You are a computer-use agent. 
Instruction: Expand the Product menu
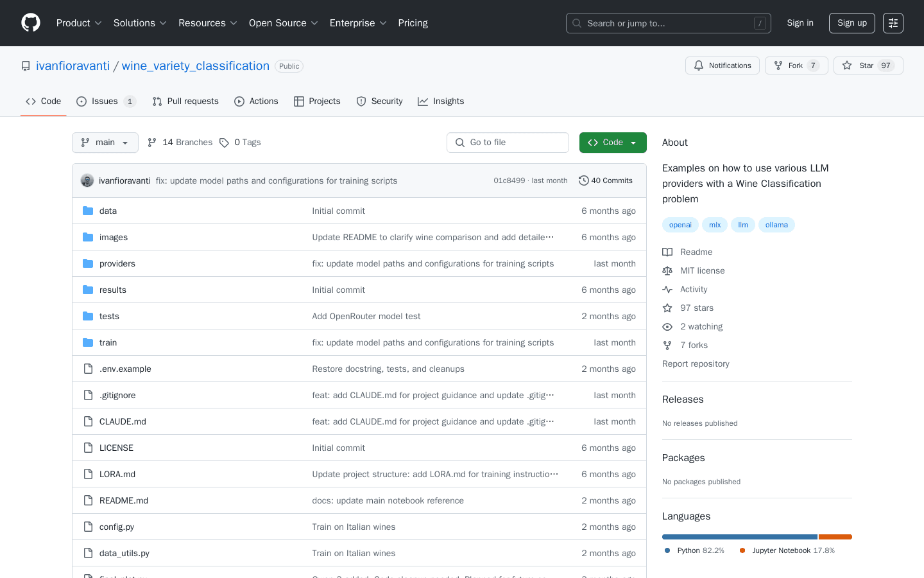79,23
